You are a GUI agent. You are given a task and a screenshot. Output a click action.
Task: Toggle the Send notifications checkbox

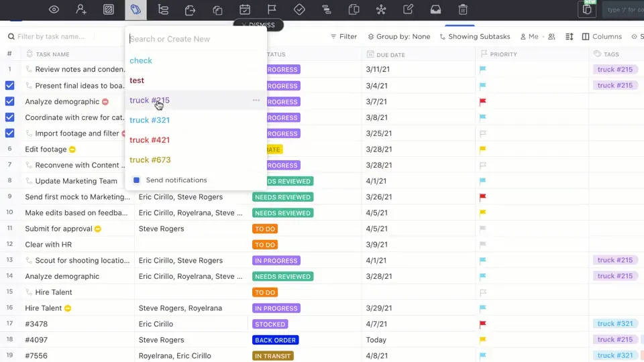(136, 180)
